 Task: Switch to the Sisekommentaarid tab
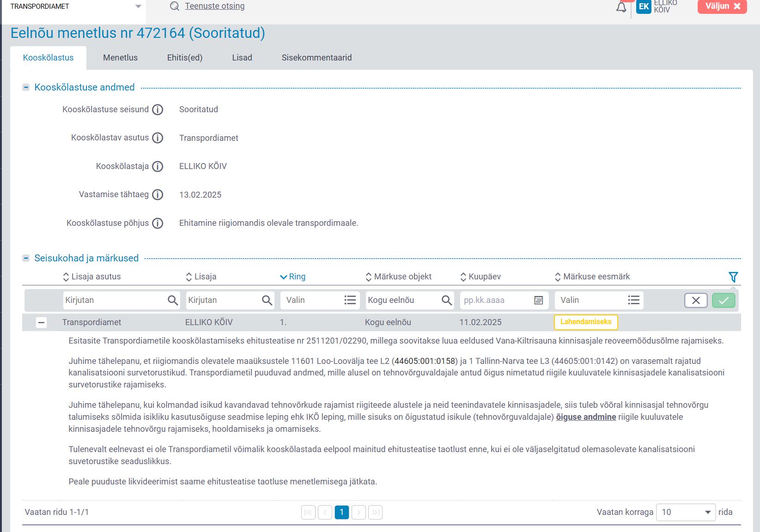316,58
